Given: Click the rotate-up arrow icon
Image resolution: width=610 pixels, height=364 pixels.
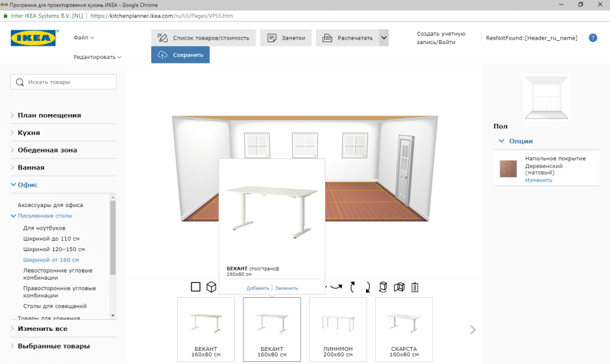Looking at the screenshot, I should 352,287.
